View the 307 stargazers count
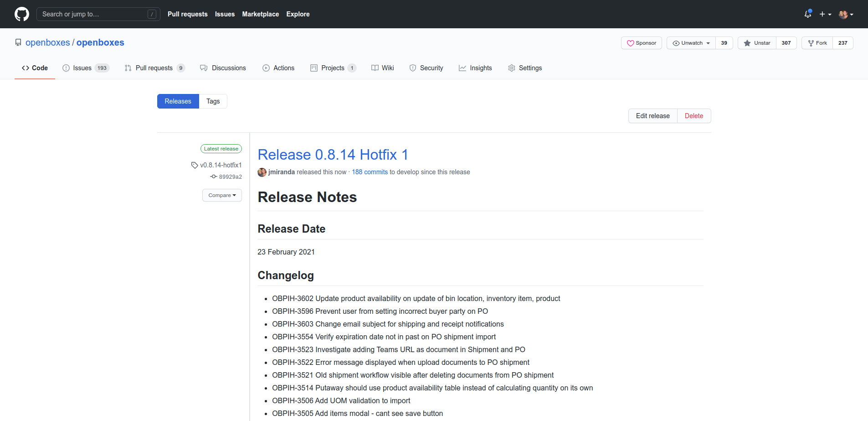868x421 pixels. [x=786, y=43]
